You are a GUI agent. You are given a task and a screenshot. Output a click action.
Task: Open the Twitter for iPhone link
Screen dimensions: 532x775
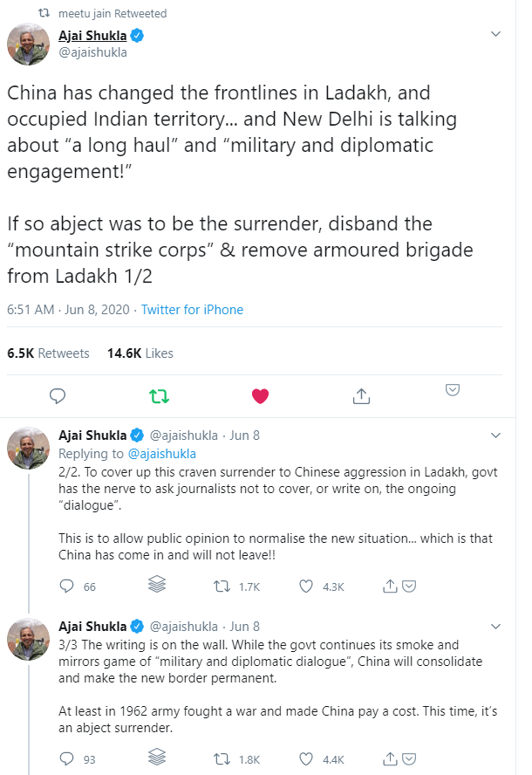pyautogui.click(x=192, y=310)
